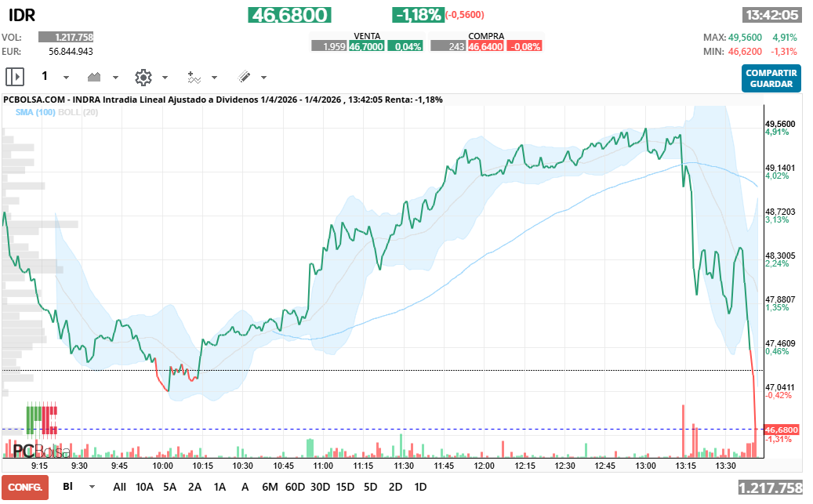Select the drawing pencil tool icon

click(x=244, y=78)
